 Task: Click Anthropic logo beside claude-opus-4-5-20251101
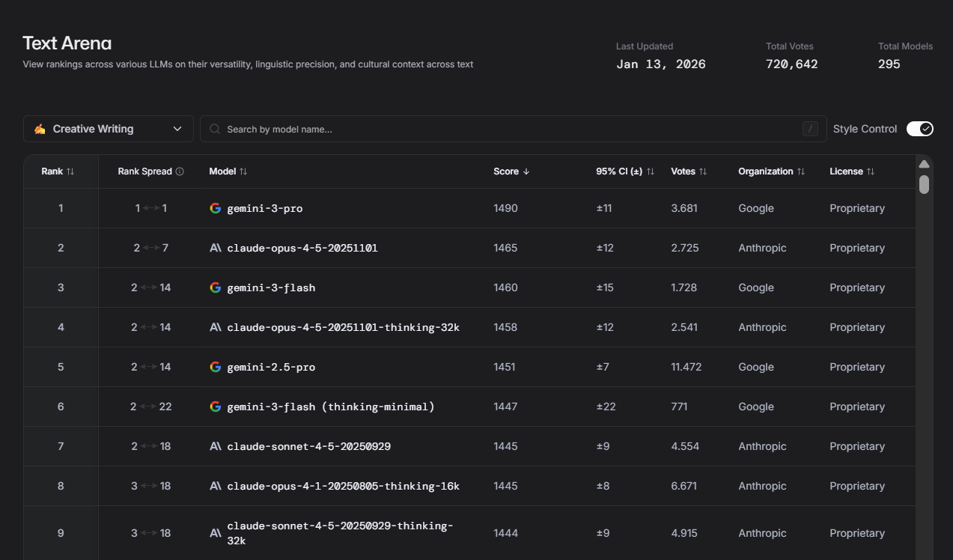(x=216, y=248)
